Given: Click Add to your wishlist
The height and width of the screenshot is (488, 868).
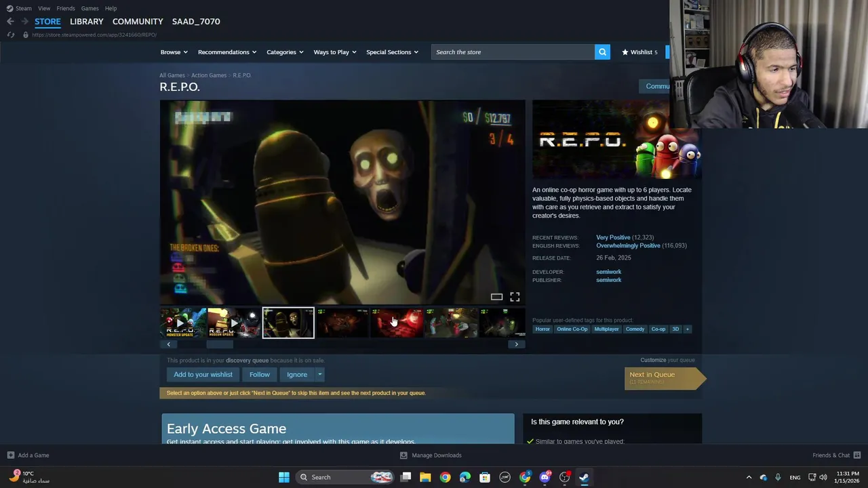Looking at the screenshot, I should pyautogui.click(x=203, y=374).
